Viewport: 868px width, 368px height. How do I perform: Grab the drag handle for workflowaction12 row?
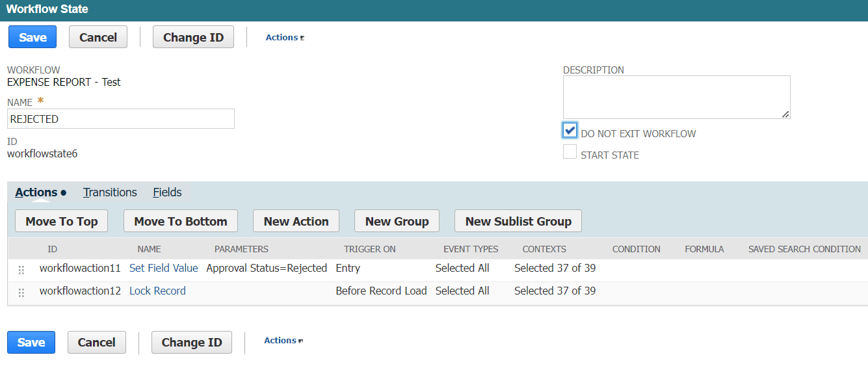[21, 293]
